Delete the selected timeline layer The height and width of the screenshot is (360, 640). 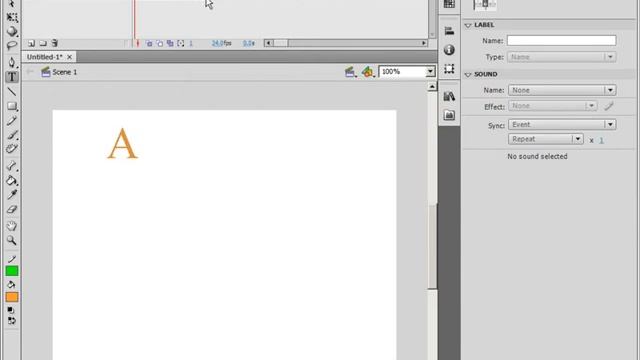(x=54, y=43)
